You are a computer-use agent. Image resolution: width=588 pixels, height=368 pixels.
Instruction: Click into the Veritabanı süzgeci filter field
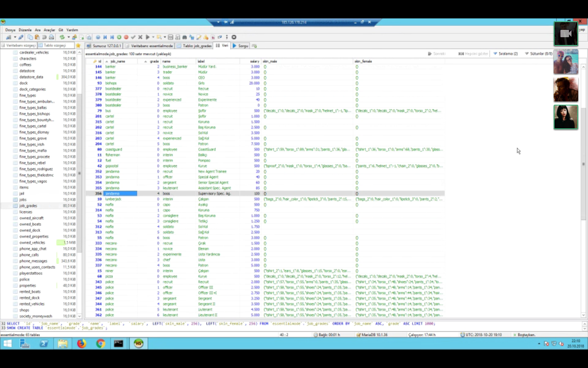click(19, 45)
